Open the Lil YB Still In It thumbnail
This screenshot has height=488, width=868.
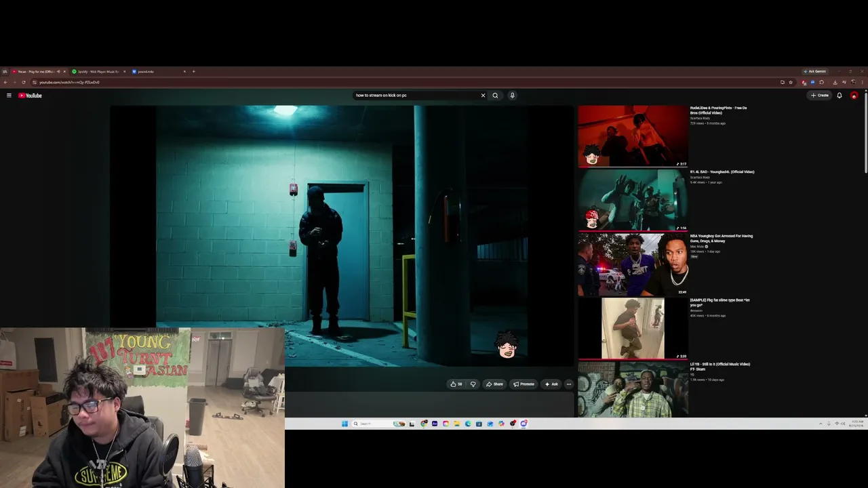point(633,390)
